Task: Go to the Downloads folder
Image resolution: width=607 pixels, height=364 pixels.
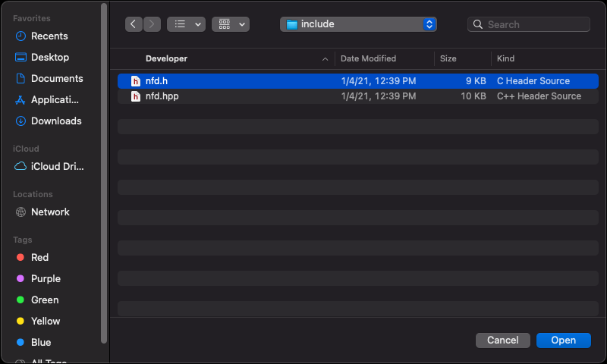Action: click(x=55, y=121)
